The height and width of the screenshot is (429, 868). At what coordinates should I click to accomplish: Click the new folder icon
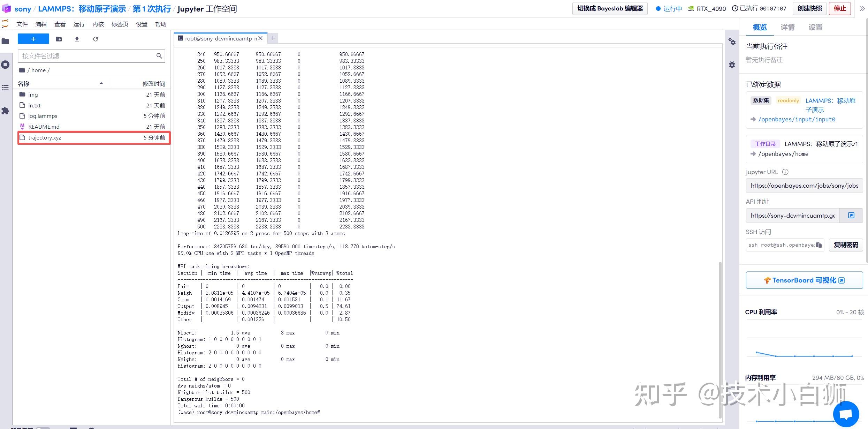(x=59, y=39)
